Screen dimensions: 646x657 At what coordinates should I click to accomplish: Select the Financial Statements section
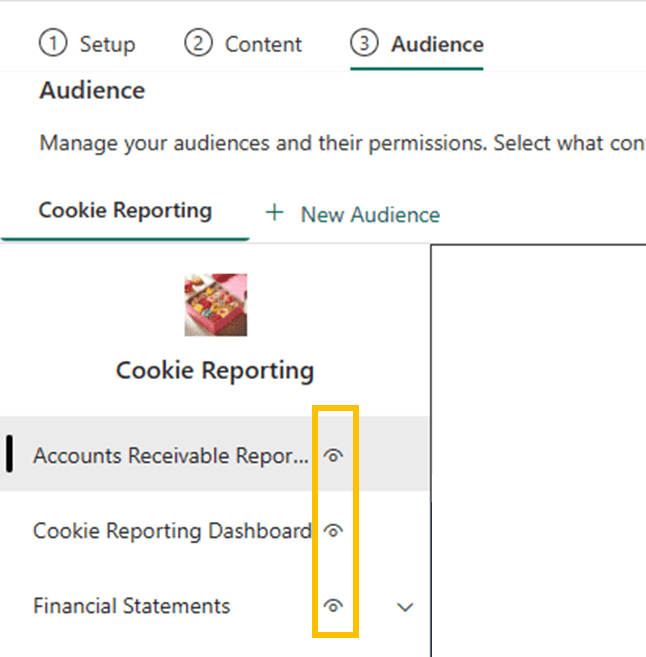click(131, 606)
